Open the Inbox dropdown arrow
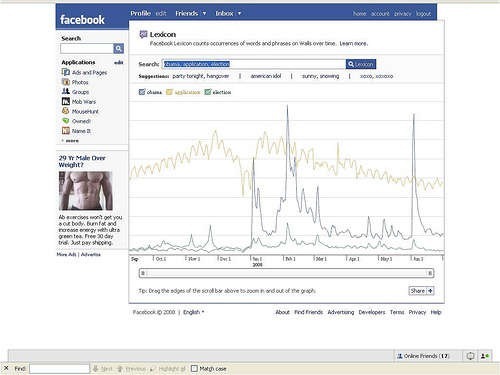Image resolution: width=500 pixels, height=375 pixels. [x=239, y=14]
